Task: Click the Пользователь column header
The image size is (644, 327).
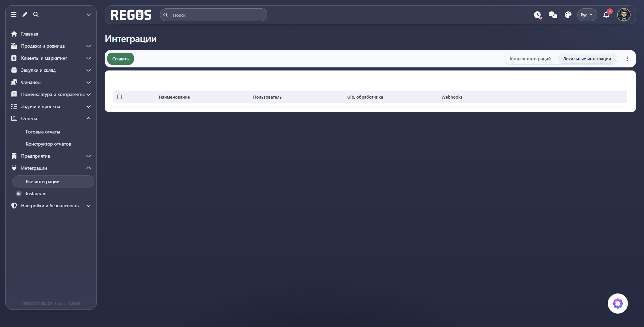Action: (x=267, y=97)
